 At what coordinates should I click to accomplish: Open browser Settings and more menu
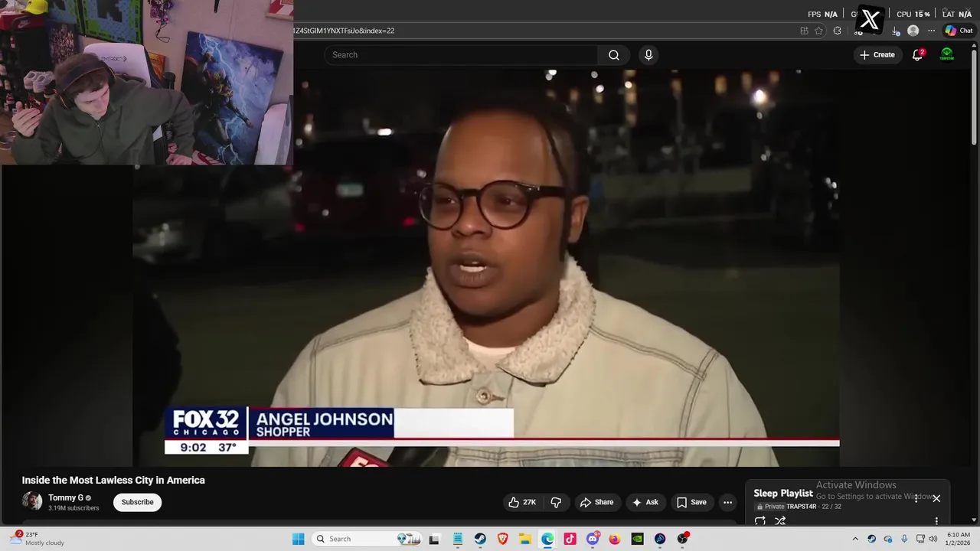pyautogui.click(x=931, y=31)
